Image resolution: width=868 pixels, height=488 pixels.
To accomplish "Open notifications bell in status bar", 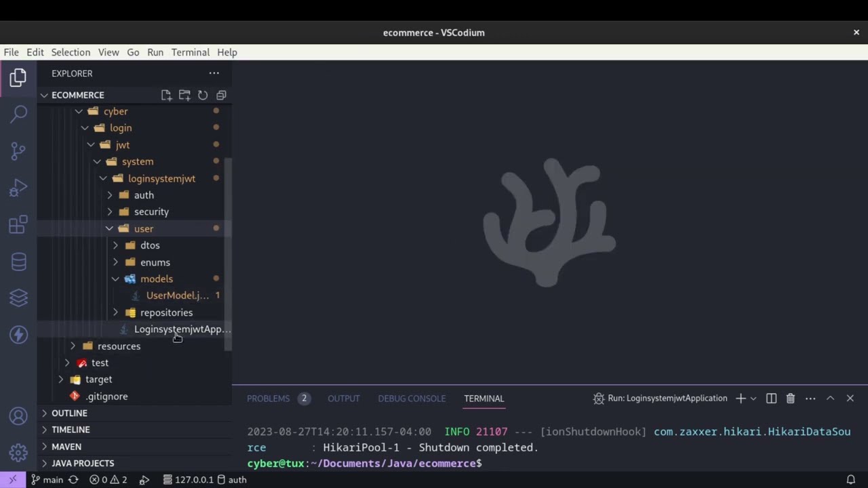I will click(x=850, y=480).
